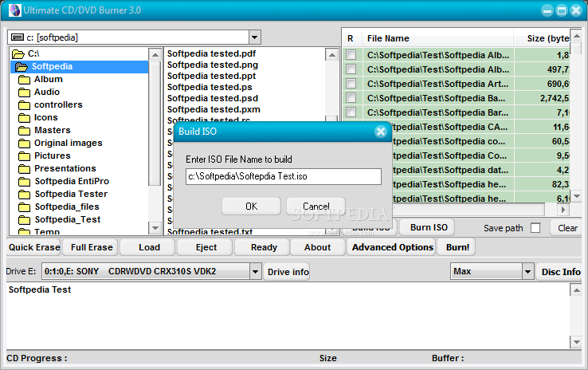The image size is (588, 370).
Task: Click OK in the Build ISO dialog
Action: (x=251, y=207)
